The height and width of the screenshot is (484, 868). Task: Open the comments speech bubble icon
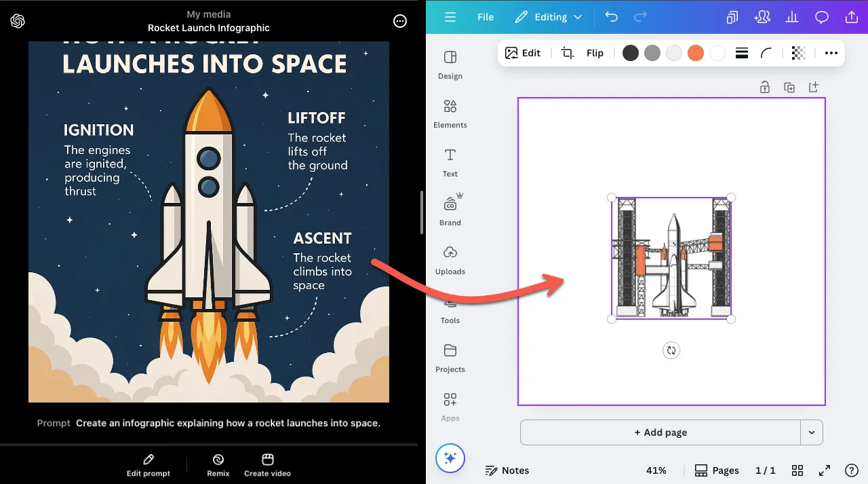coord(822,17)
